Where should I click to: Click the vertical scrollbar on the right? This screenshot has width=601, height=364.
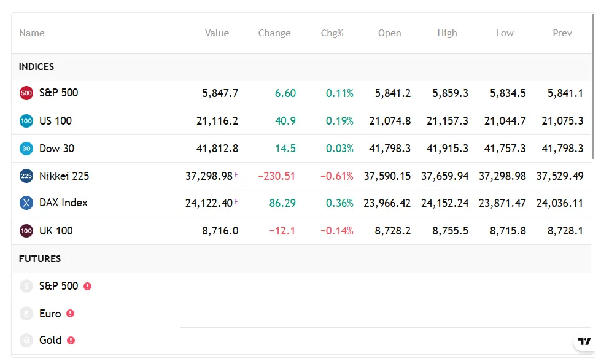593,86
